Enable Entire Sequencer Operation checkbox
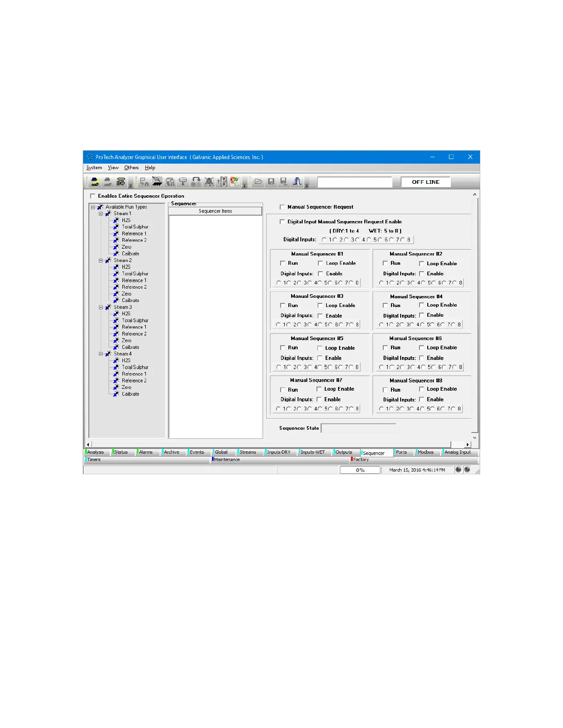This screenshot has height=728, width=563. (93, 196)
